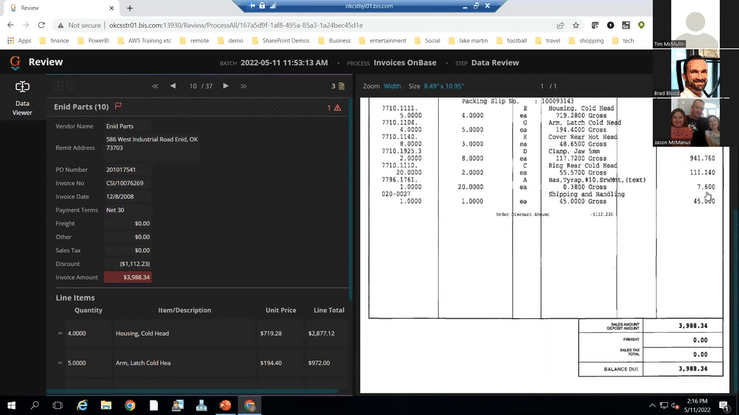Click the document count page icon
The height and width of the screenshot is (415, 739).
click(x=341, y=86)
